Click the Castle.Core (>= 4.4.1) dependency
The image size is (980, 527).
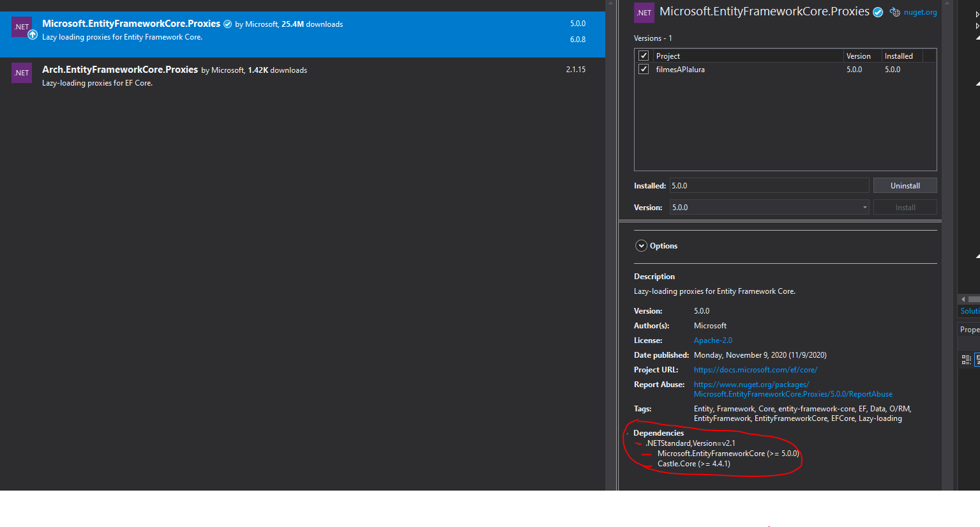tap(694, 464)
